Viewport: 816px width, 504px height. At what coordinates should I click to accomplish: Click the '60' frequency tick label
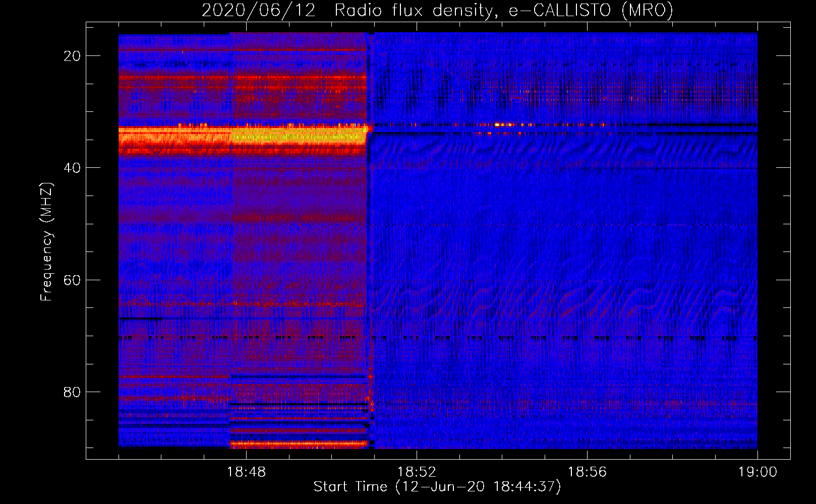(72, 280)
